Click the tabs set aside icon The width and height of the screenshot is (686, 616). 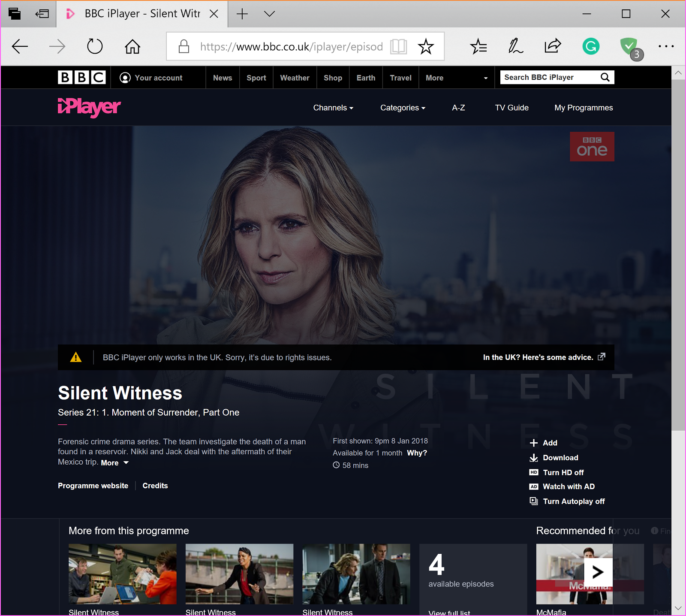click(14, 14)
